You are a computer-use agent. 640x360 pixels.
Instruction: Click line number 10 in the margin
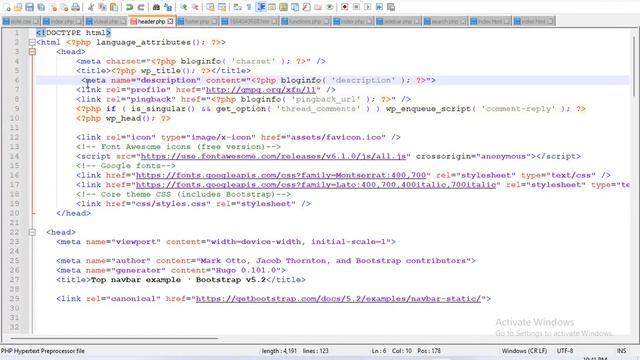pyautogui.click(x=15, y=118)
